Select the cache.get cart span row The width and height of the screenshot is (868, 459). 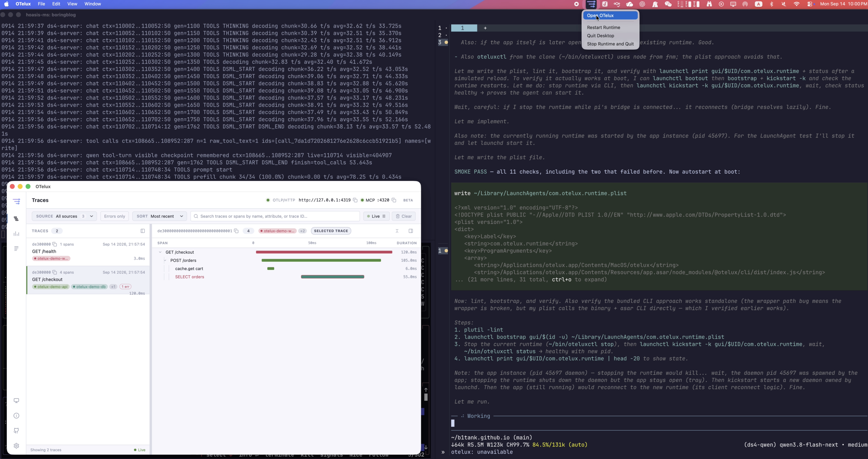(286, 269)
